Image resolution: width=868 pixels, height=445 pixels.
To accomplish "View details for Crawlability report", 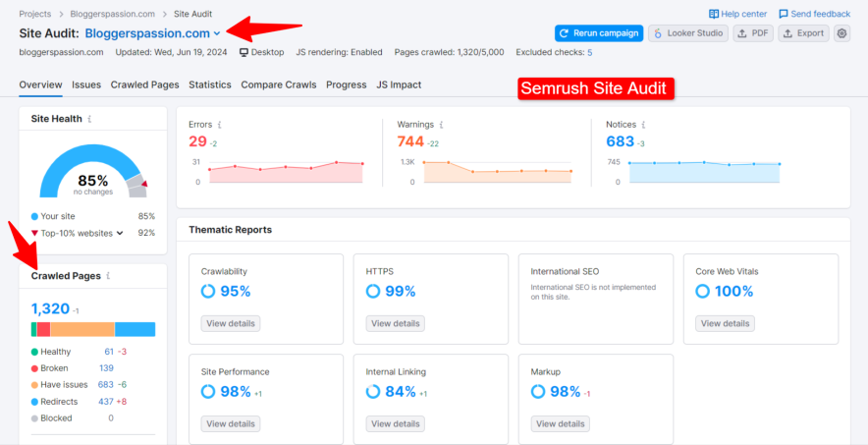I will (x=231, y=323).
